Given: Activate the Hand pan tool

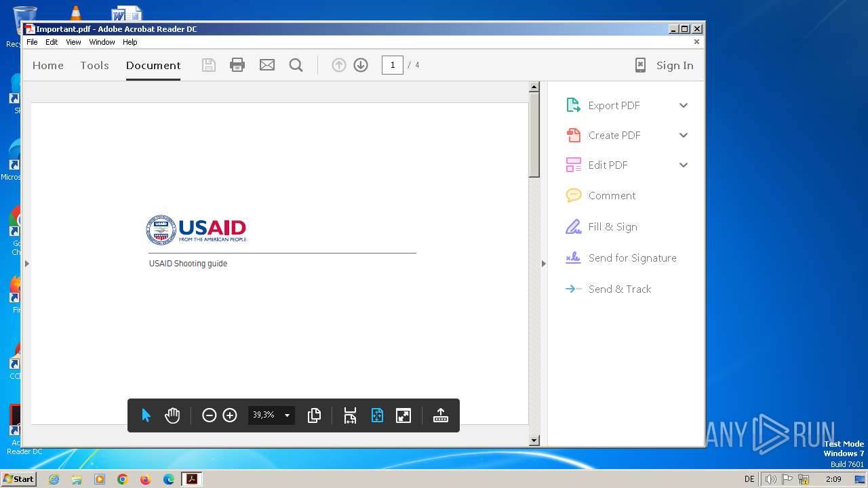Looking at the screenshot, I should pos(172,415).
